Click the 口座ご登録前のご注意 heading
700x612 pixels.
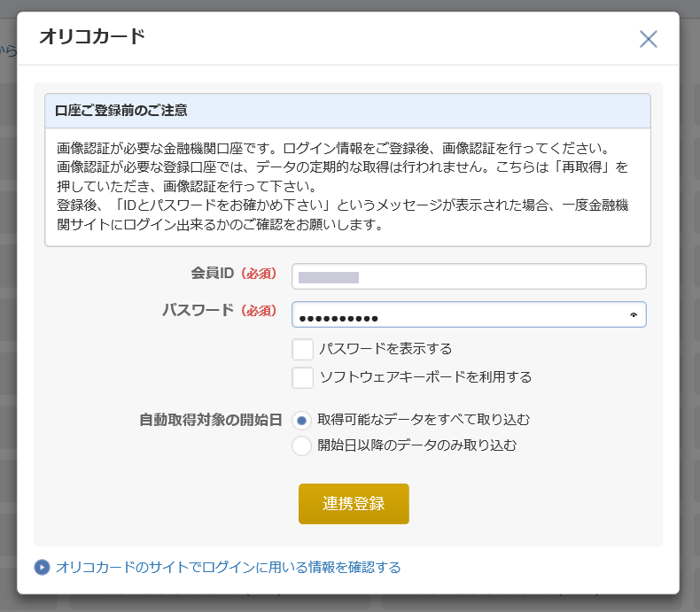121,110
